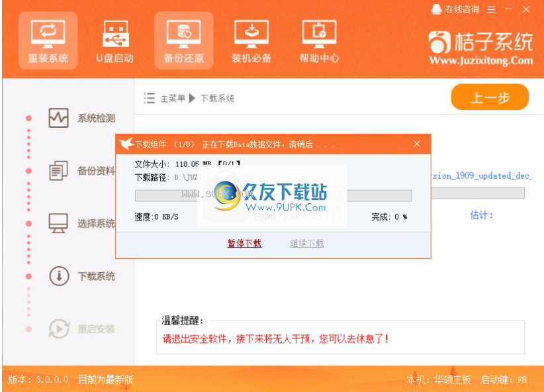Image resolution: width=544 pixels, height=392 pixels.
Task: Click the Www.Juzixitong.Com website text
Action: [481, 60]
